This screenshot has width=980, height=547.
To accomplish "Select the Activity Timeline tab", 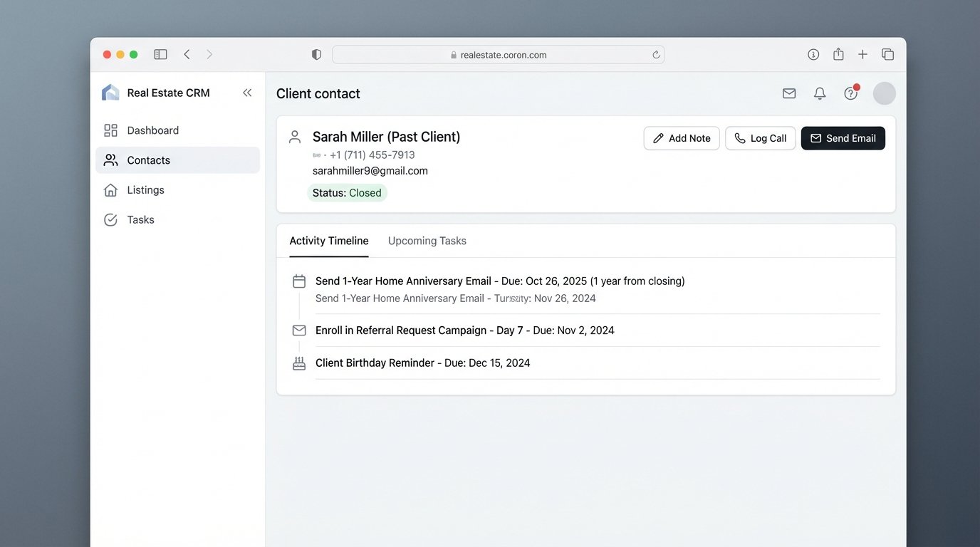I will 328,240.
